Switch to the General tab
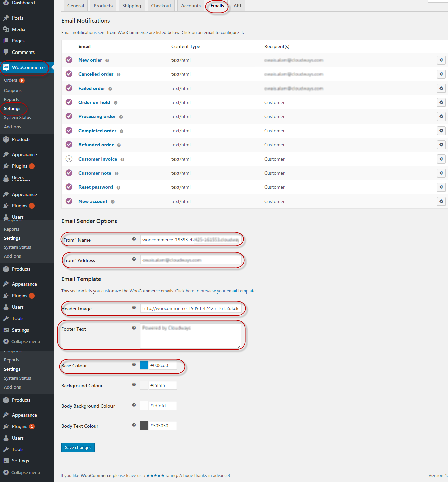 pyautogui.click(x=75, y=6)
